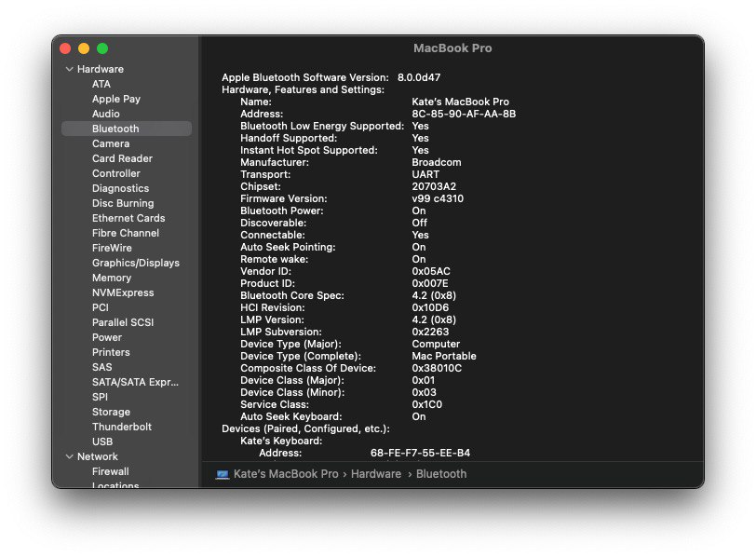
Task: Select Card Reader in sidebar
Action: [122, 158]
